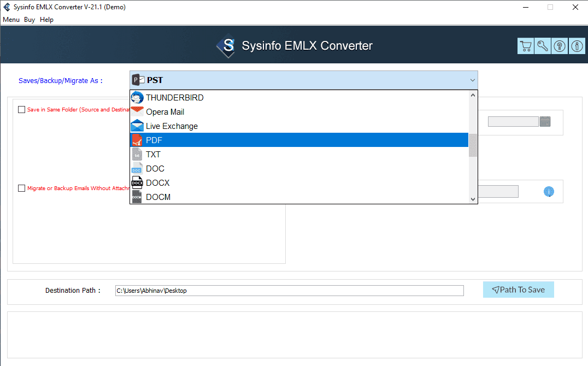Click the PST Outlook icon in combo box

pos(138,80)
